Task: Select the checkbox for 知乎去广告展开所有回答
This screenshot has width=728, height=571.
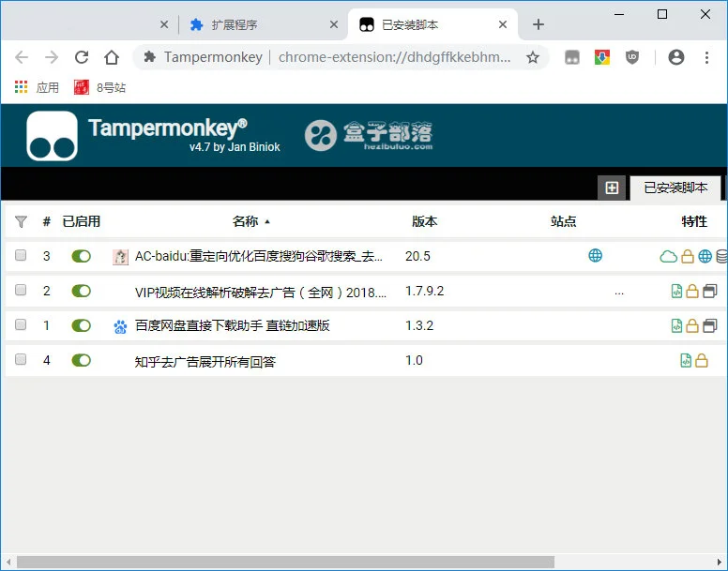Action: pyautogui.click(x=21, y=359)
